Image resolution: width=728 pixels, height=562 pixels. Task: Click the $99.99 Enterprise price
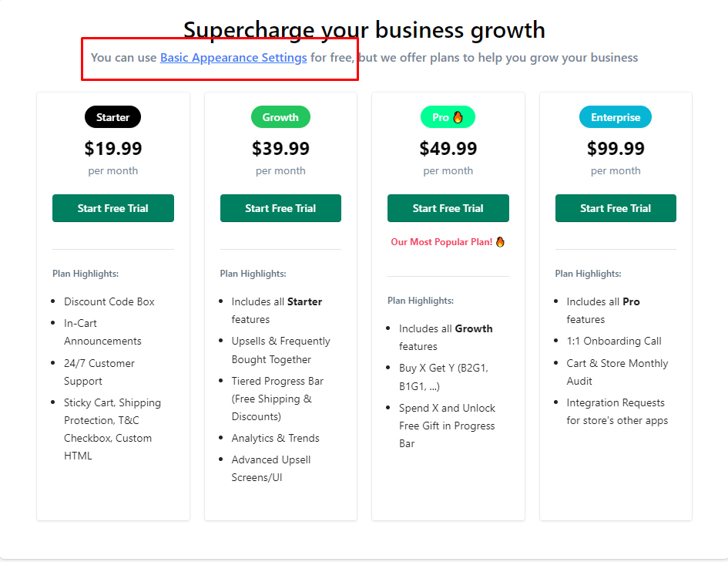[616, 148]
